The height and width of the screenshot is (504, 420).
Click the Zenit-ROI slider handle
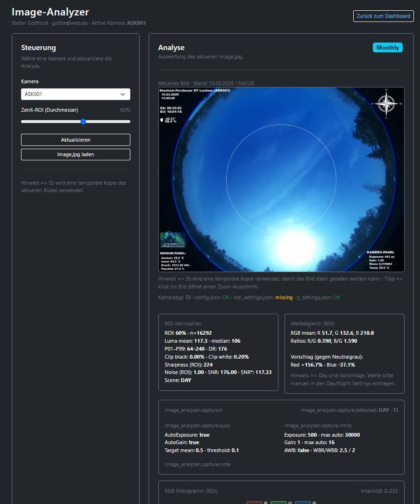(x=82, y=121)
